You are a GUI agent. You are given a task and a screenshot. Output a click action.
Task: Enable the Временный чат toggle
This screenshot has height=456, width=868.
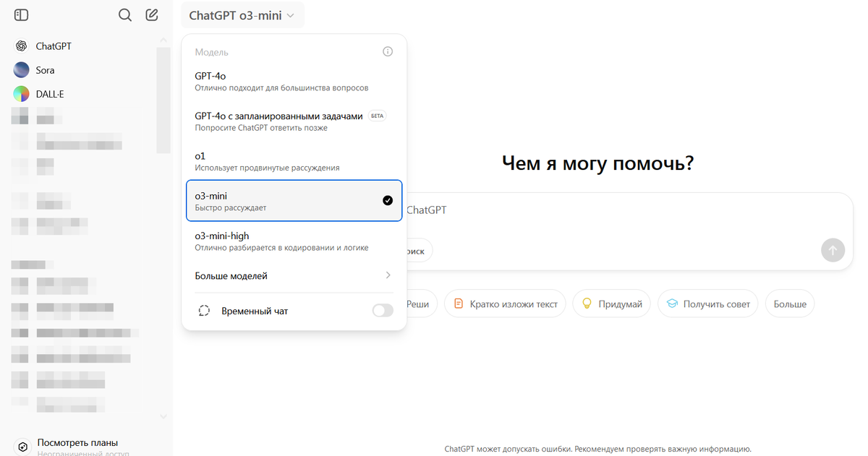(383, 310)
